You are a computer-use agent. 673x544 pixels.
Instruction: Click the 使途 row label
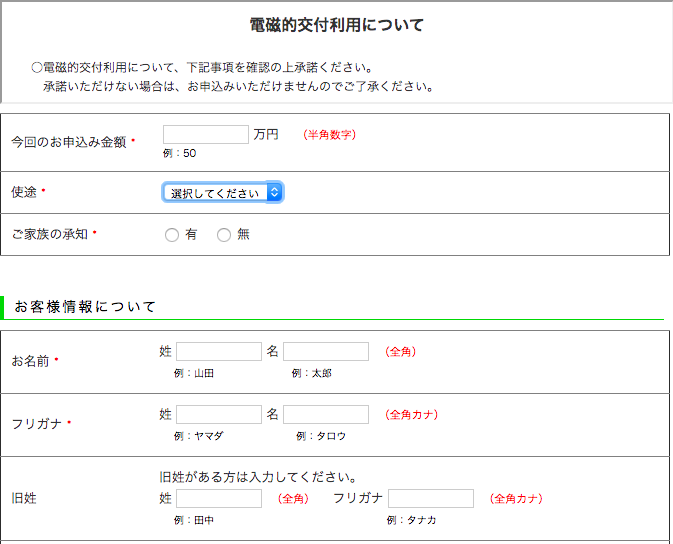point(24,191)
